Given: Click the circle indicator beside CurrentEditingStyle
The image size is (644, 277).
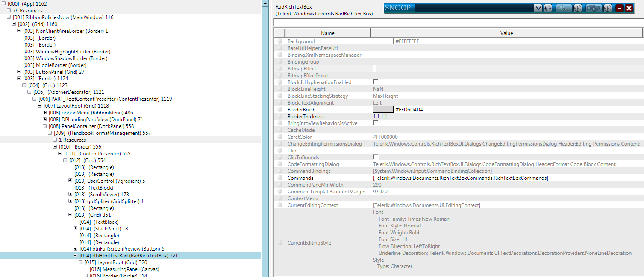Looking at the screenshot, I should click(x=280, y=242).
